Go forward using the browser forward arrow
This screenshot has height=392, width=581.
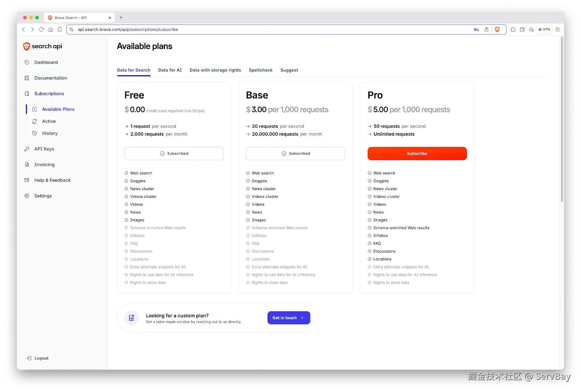32,29
